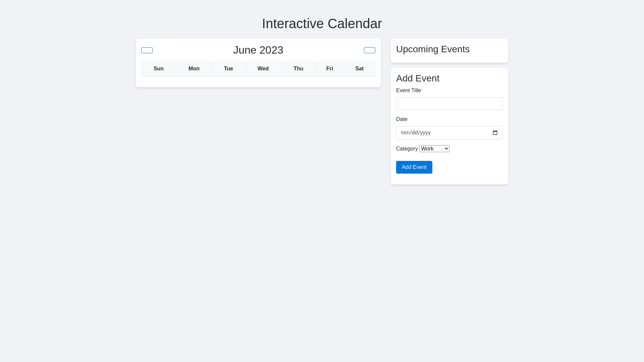Screen dimensions: 644x362
Task: Select the yyyy segment of the Date field
Action: (425, 133)
